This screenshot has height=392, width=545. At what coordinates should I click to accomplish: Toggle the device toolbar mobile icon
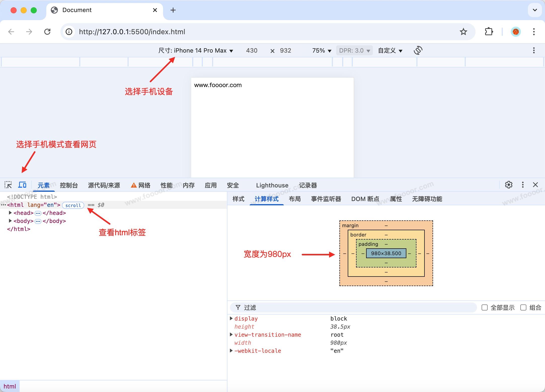tap(22, 185)
